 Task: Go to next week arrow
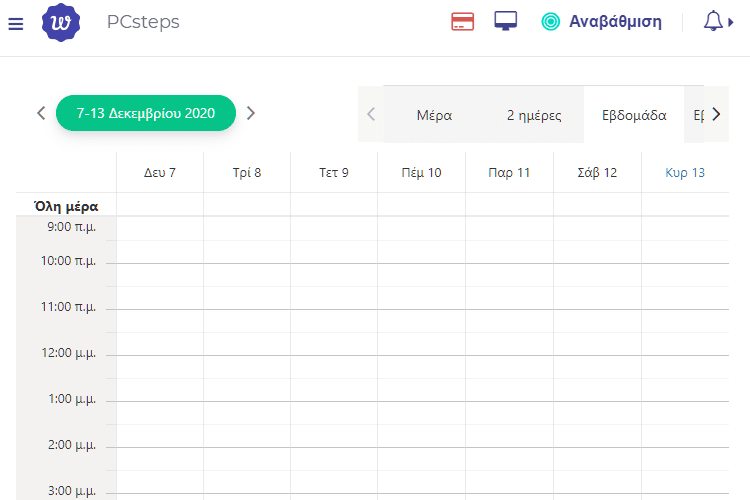[251, 113]
